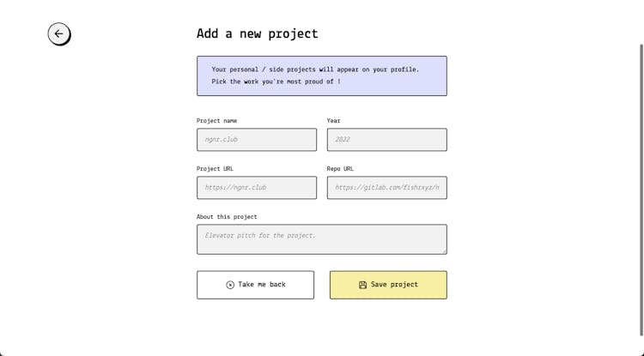The image size is (644, 356).
Task: Click the About this project label
Action: [227, 217]
